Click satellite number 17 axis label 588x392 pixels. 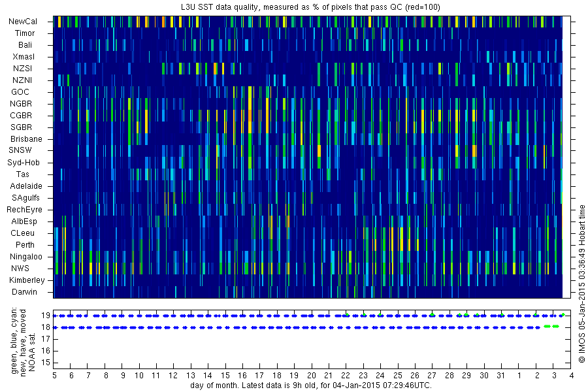pos(46,339)
